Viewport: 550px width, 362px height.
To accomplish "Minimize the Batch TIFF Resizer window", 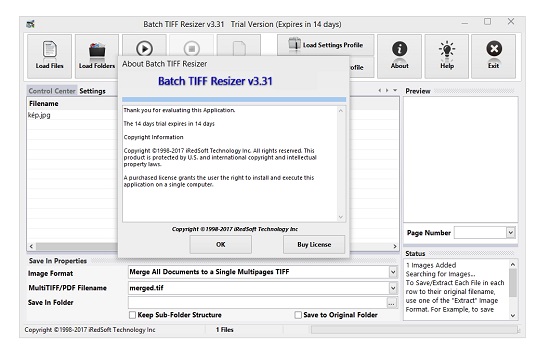I will click(x=465, y=23).
